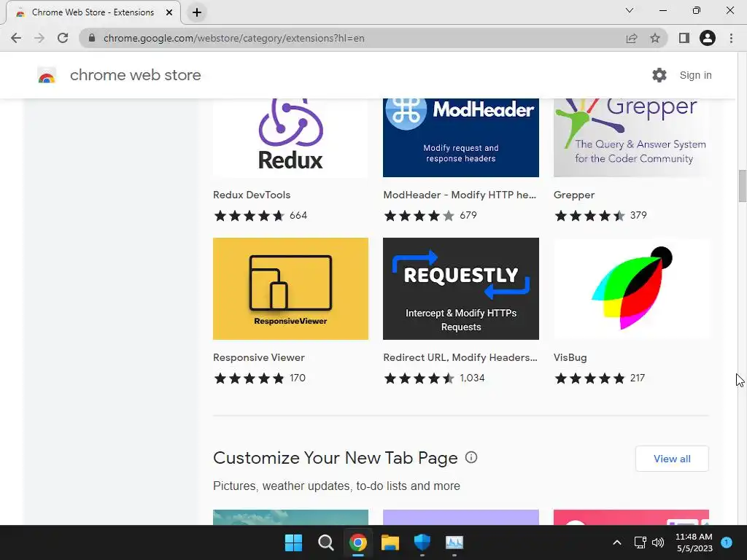Image resolution: width=747 pixels, height=560 pixels.
Task: Click Pictures, weather updates subtitle text
Action: click(x=336, y=486)
